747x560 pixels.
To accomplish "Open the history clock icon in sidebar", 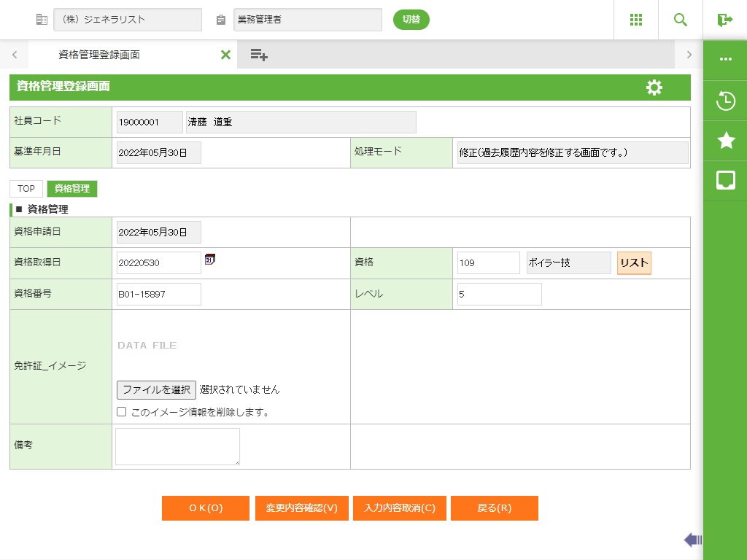I will 725,101.
